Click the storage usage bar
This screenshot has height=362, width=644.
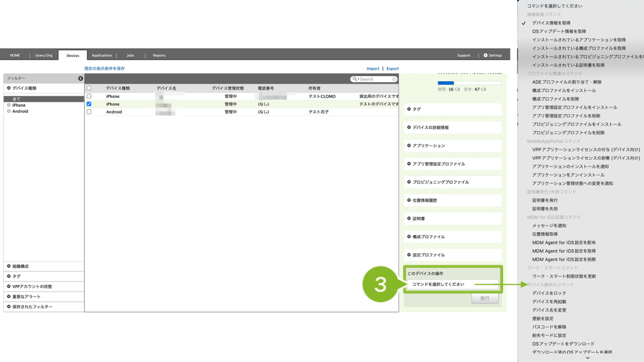pyautogui.click(x=469, y=83)
